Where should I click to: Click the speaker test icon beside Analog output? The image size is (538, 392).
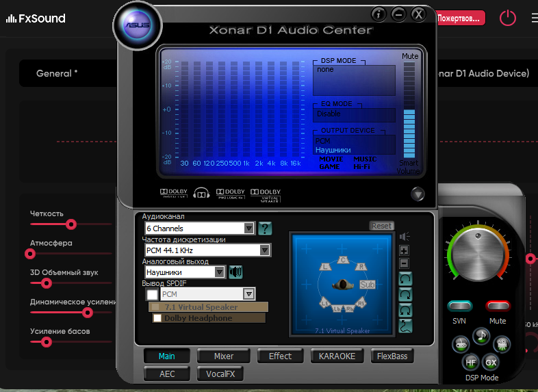pos(236,272)
